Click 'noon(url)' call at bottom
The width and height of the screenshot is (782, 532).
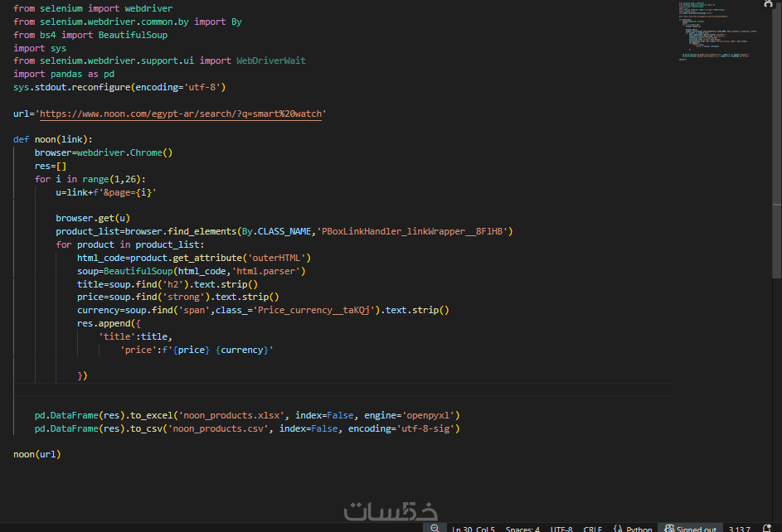(x=37, y=454)
